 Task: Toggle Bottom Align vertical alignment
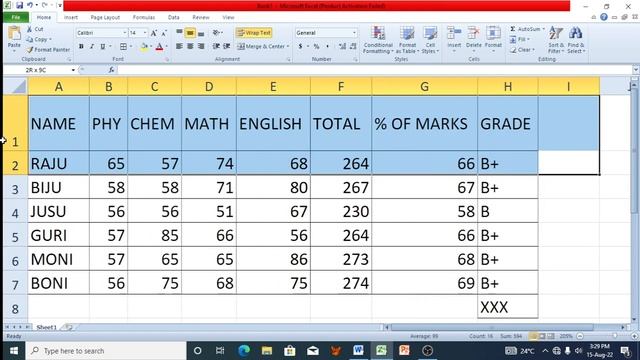point(201,33)
